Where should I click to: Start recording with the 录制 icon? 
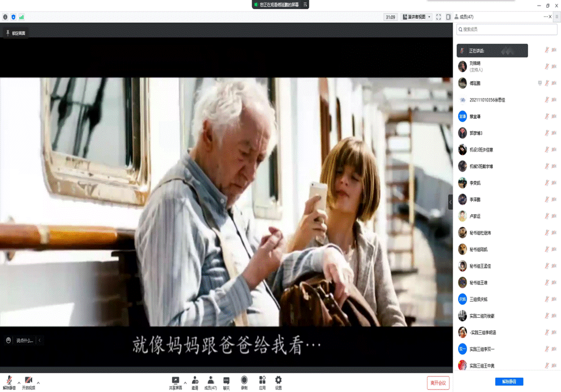244,382
